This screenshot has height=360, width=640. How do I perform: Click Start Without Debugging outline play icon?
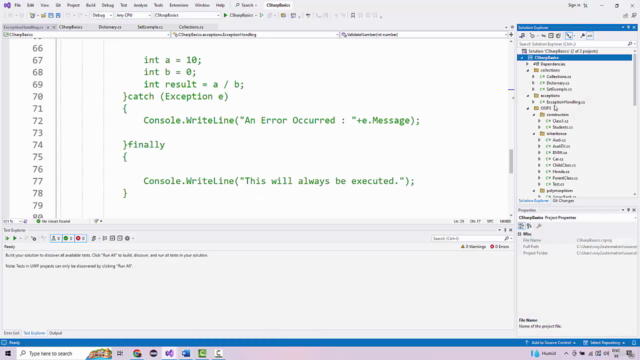coord(262,15)
